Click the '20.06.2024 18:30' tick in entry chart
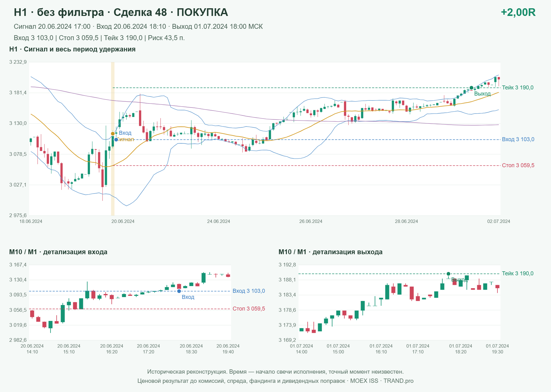The width and height of the screenshot is (551, 392). (191, 349)
